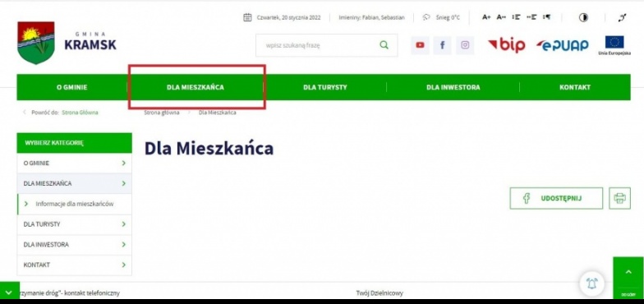Click the snow weather icon
Image resolution: width=644 pixels, height=304 pixels.
click(x=427, y=17)
